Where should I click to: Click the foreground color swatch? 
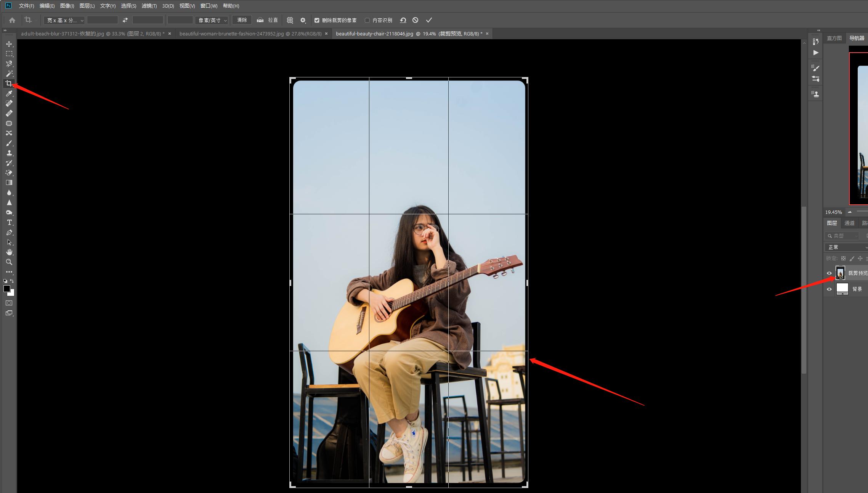(x=6, y=289)
